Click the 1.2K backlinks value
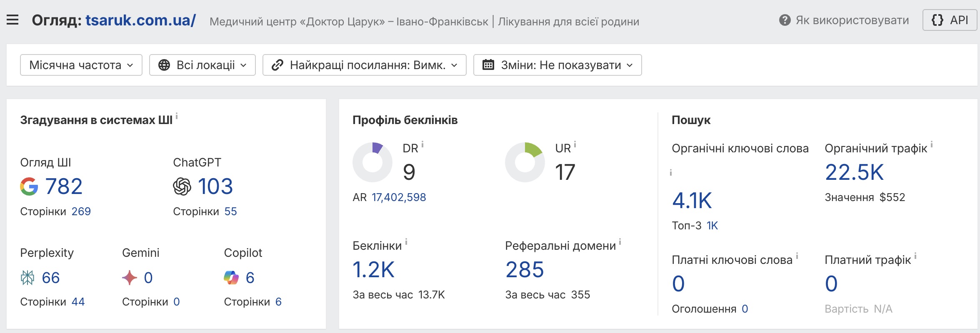This screenshot has width=980, height=333. coord(373,269)
